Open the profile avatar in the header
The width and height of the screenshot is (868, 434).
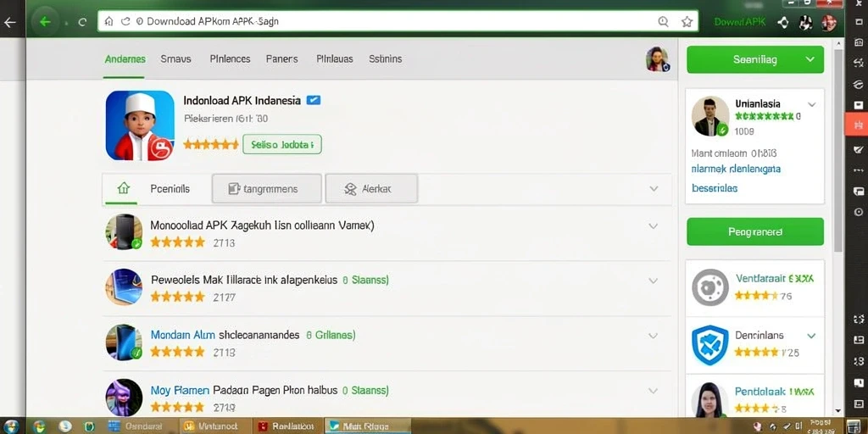(x=658, y=59)
